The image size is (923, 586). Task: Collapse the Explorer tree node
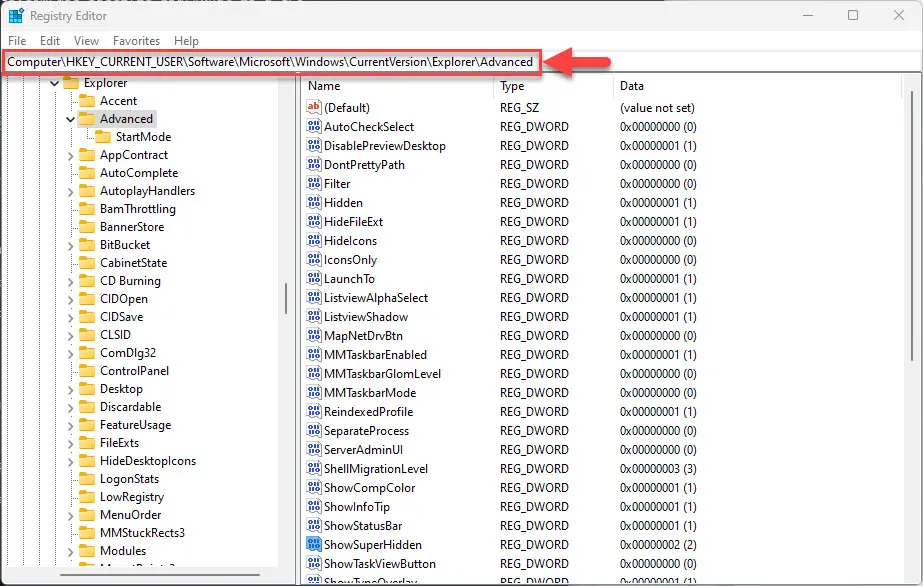tap(54, 84)
